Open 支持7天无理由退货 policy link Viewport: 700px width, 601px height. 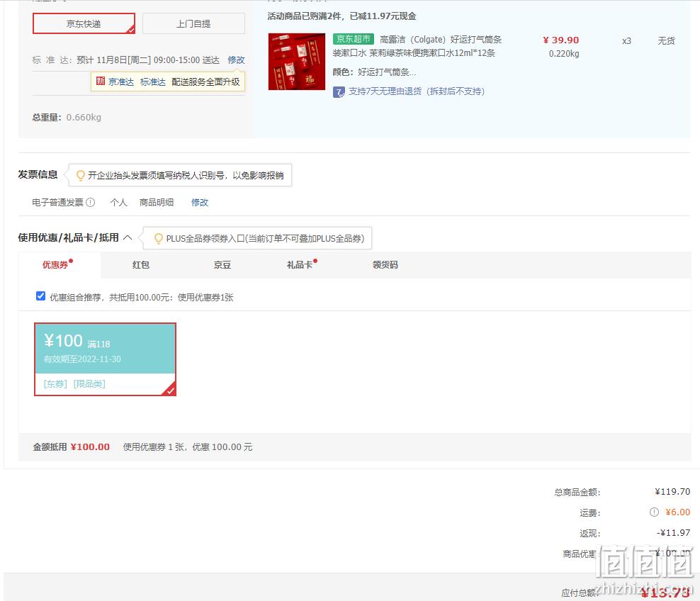417,91
